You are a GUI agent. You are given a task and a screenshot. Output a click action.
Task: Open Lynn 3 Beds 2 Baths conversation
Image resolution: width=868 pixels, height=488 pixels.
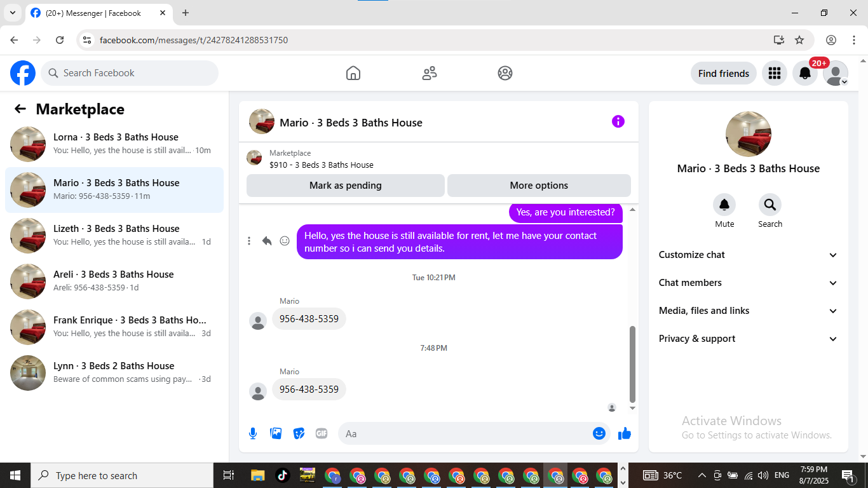coord(114,373)
